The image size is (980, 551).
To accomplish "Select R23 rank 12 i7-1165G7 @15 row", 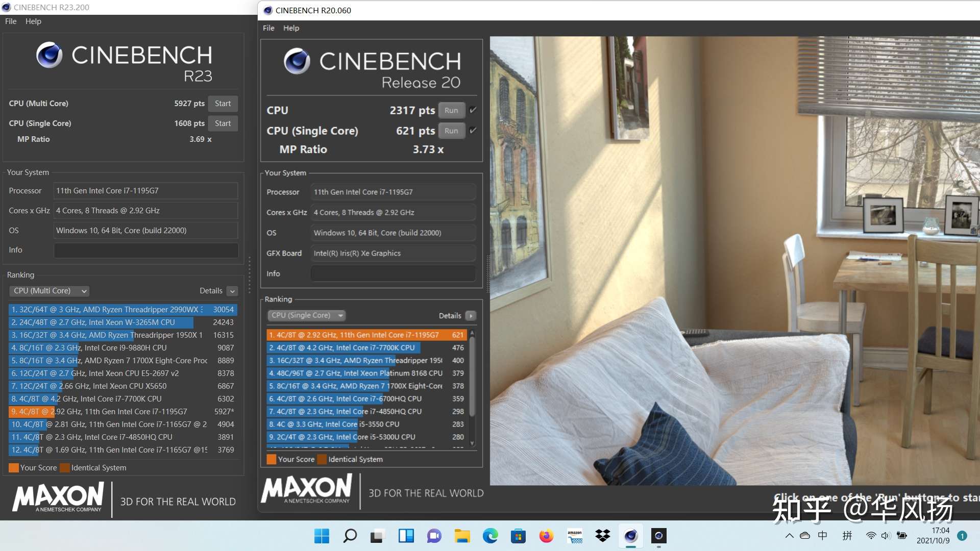I will coord(123,450).
